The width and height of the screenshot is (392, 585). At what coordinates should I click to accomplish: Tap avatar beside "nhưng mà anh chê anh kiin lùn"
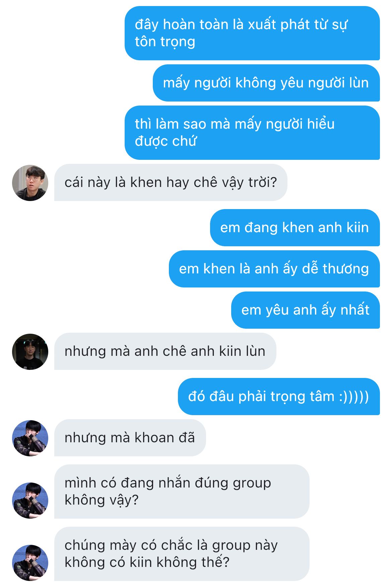(30, 352)
